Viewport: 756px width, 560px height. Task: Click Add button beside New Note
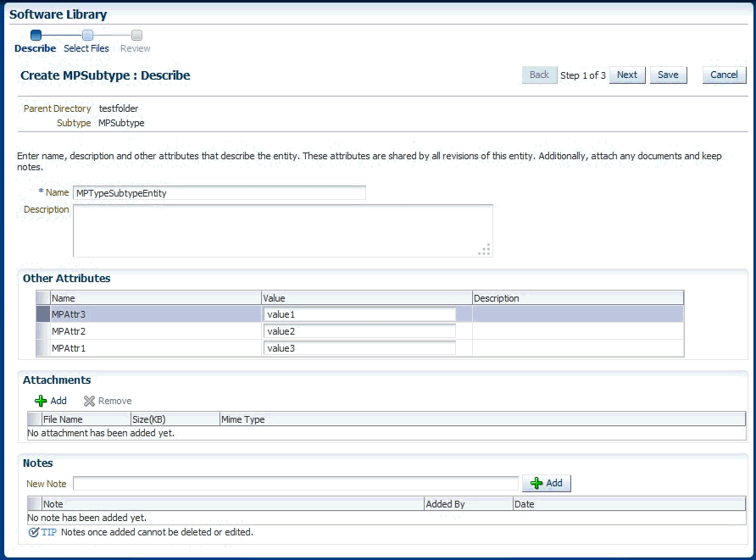tap(547, 484)
